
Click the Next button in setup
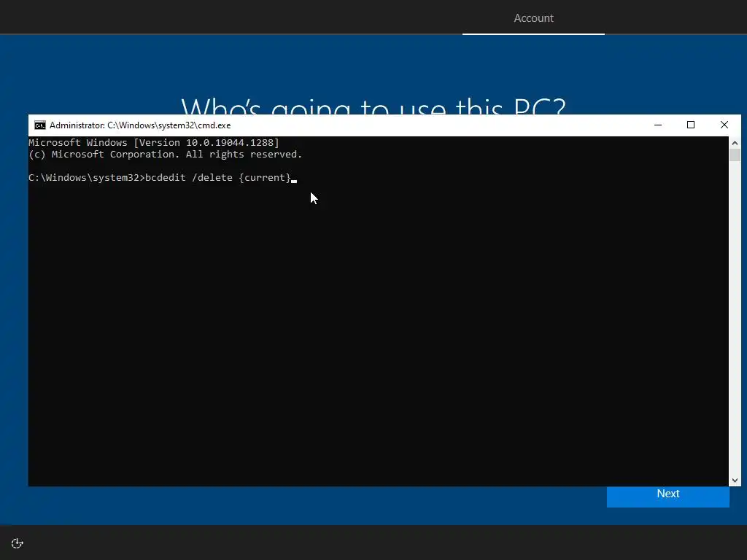coord(667,496)
